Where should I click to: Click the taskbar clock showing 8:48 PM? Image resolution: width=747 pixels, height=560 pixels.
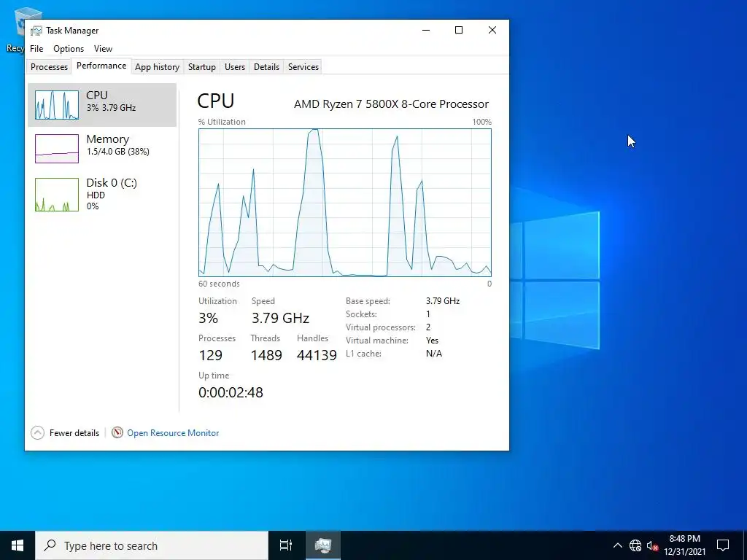pos(684,545)
